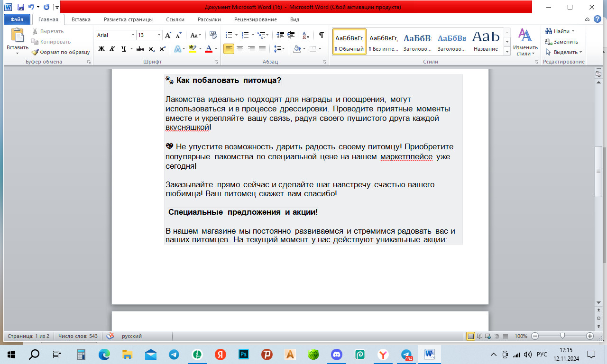Decrease the paragraph indent
Screen dimensions: 607x364
280,35
